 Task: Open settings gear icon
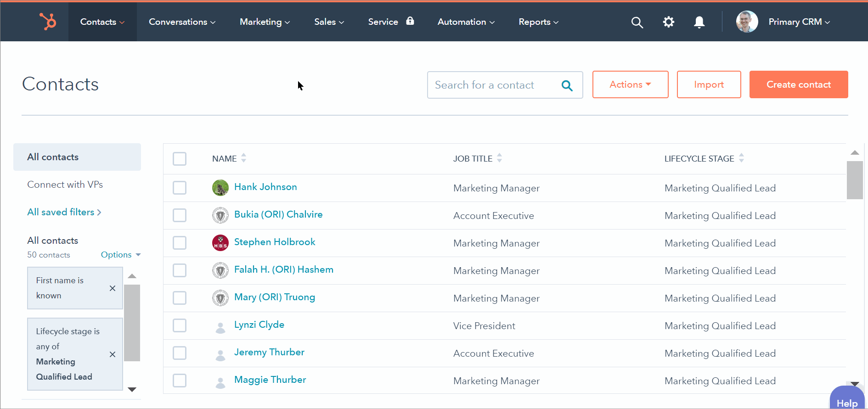pyautogui.click(x=668, y=22)
